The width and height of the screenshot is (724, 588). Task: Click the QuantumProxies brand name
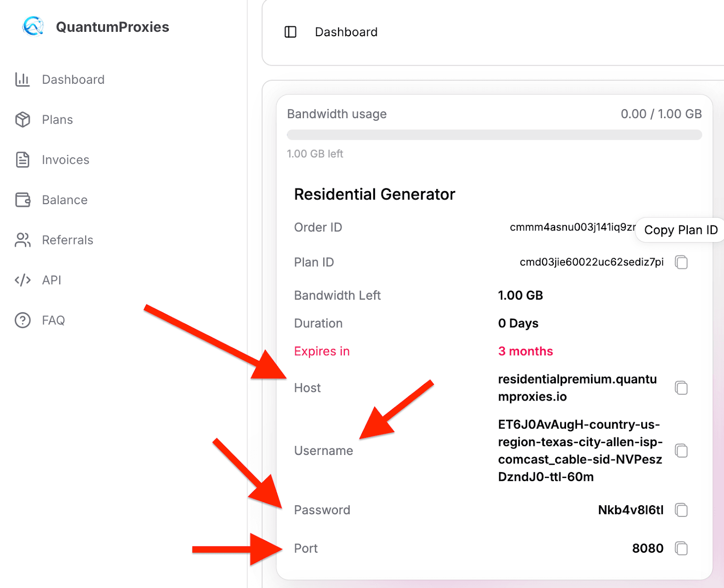click(x=112, y=27)
